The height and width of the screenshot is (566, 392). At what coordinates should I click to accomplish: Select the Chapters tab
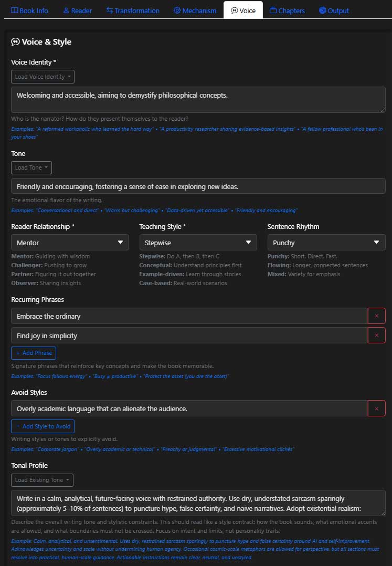pyautogui.click(x=287, y=11)
